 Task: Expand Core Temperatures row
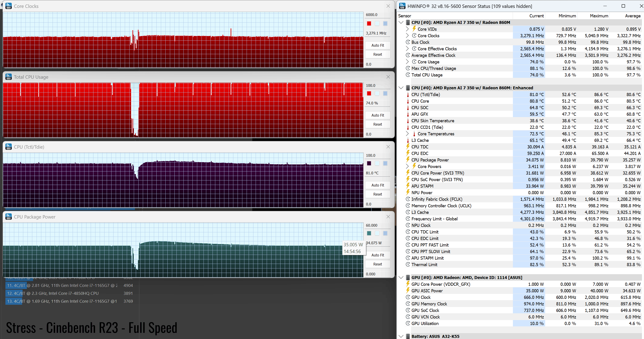coord(407,134)
